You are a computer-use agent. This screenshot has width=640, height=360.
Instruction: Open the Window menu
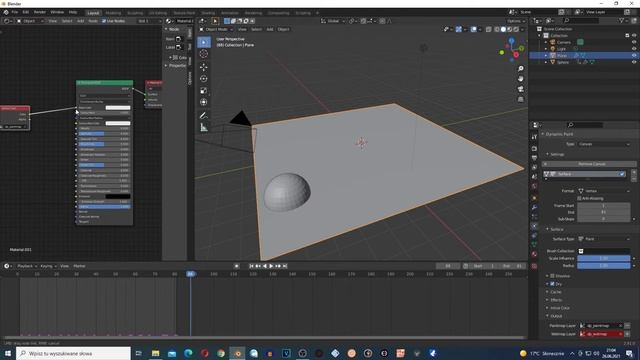(x=57, y=12)
